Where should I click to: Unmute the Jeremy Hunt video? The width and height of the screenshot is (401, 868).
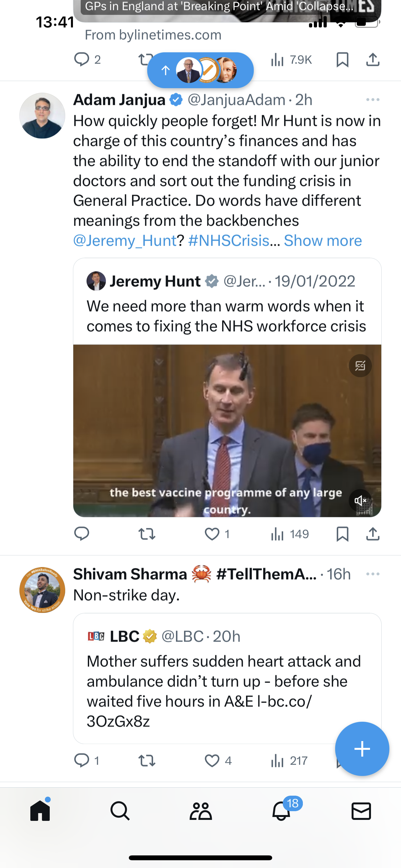(360, 501)
